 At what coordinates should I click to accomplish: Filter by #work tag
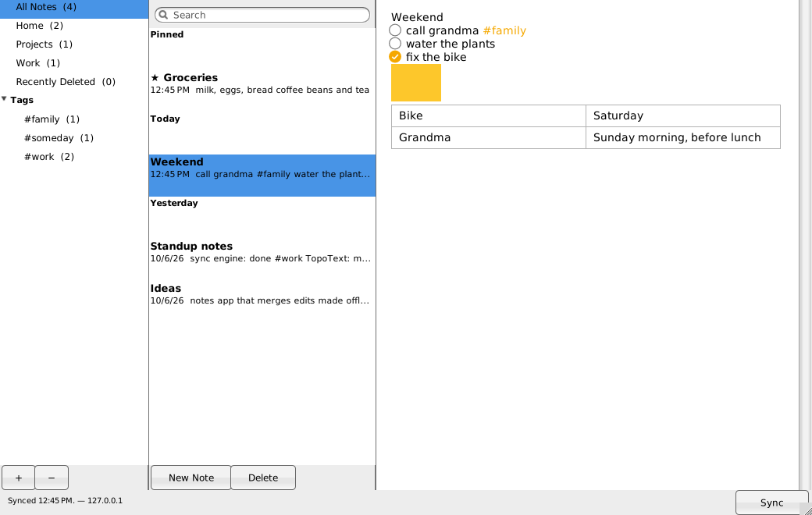click(x=74, y=156)
